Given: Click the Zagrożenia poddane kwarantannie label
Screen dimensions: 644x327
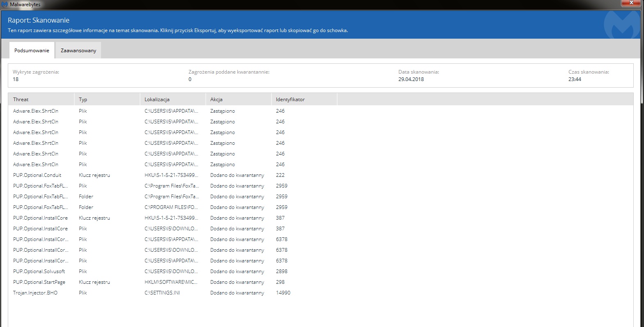Looking at the screenshot, I should pos(229,72).
